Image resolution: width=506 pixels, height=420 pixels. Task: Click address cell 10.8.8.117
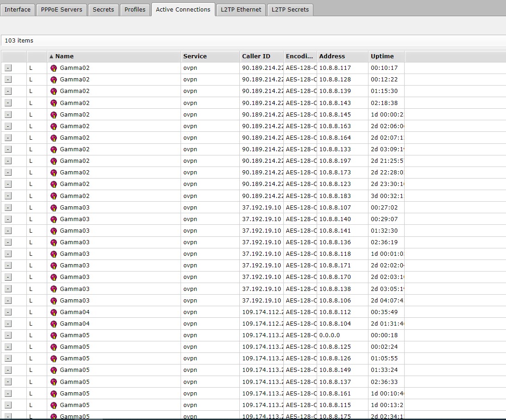click(x=335, y=68)
